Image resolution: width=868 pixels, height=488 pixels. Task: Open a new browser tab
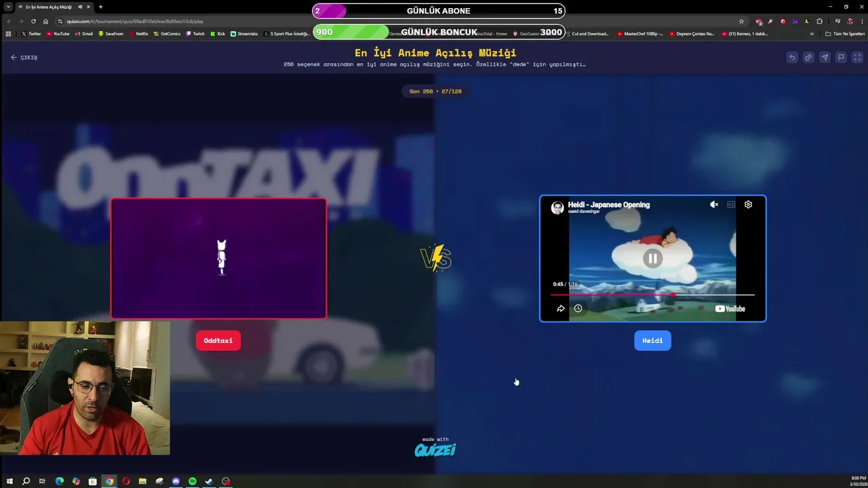pyautogui.click(x=100, y=7)
